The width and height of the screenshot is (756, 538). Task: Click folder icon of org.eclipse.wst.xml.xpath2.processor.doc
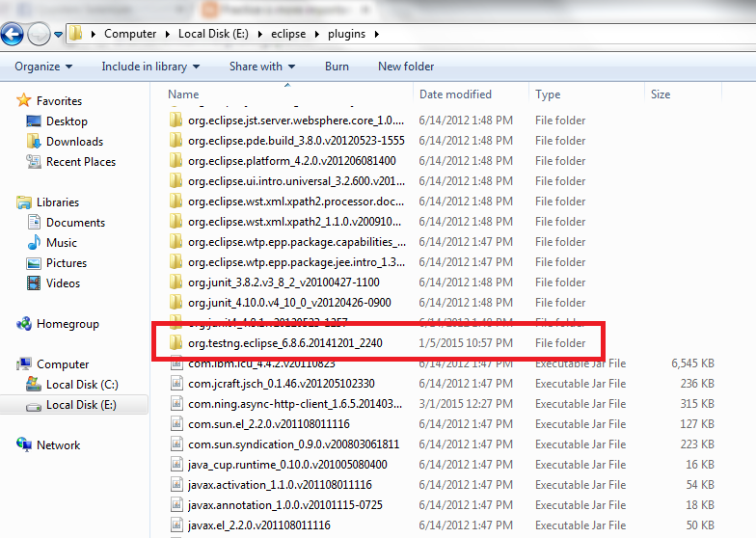pos(175,201)
